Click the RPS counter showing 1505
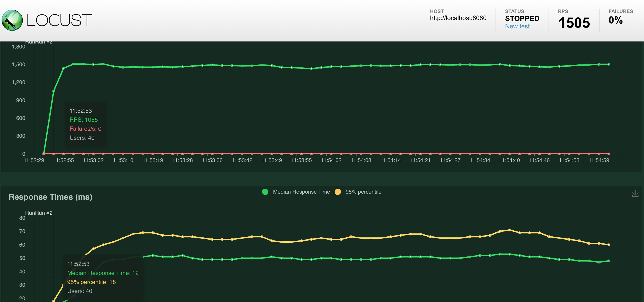644x302 pixels. (574, 22)
